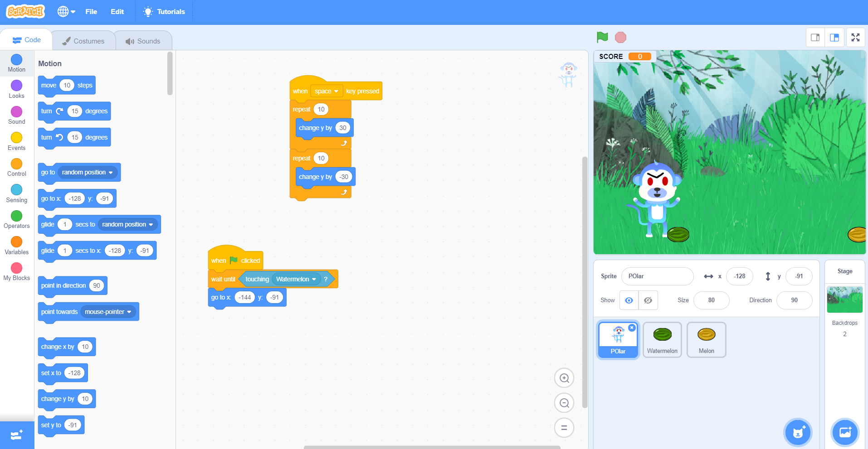Image resolution: width=868 pixels, height=449 pixels.
Task: Select the Code tab
Action: click(26, 40)
